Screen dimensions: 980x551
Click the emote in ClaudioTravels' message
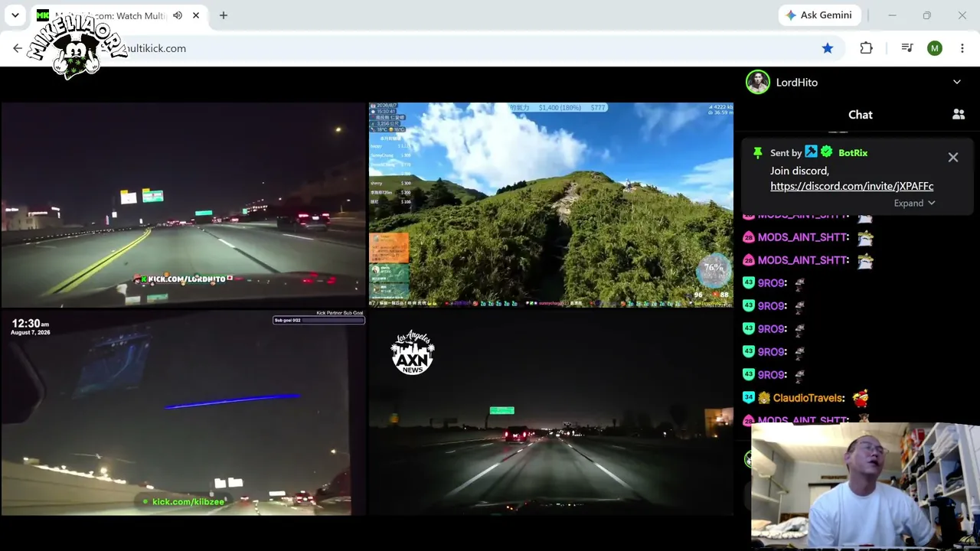click(x=861, y=398)
